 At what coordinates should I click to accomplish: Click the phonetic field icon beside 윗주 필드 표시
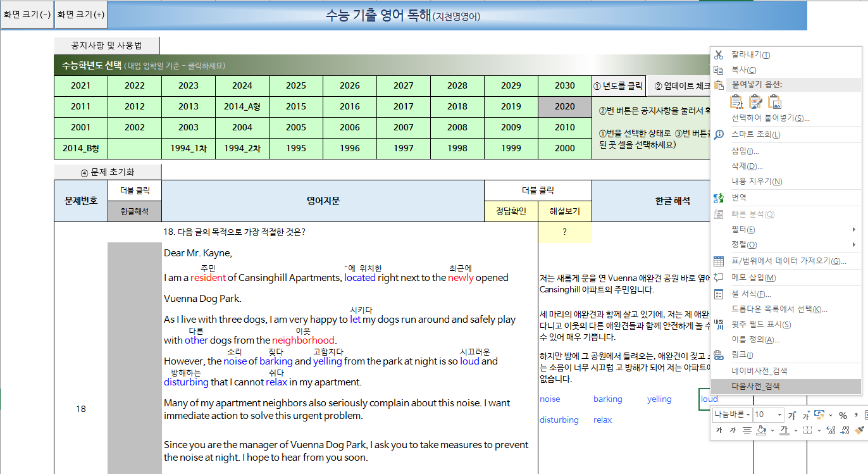pos(718,325)
